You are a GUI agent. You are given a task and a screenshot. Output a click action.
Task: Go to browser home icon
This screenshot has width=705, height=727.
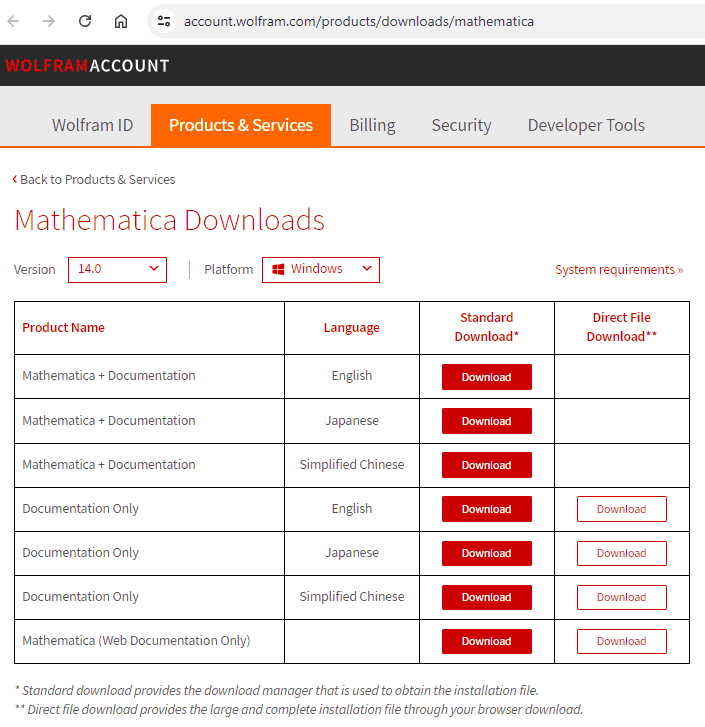coord(121,21)
